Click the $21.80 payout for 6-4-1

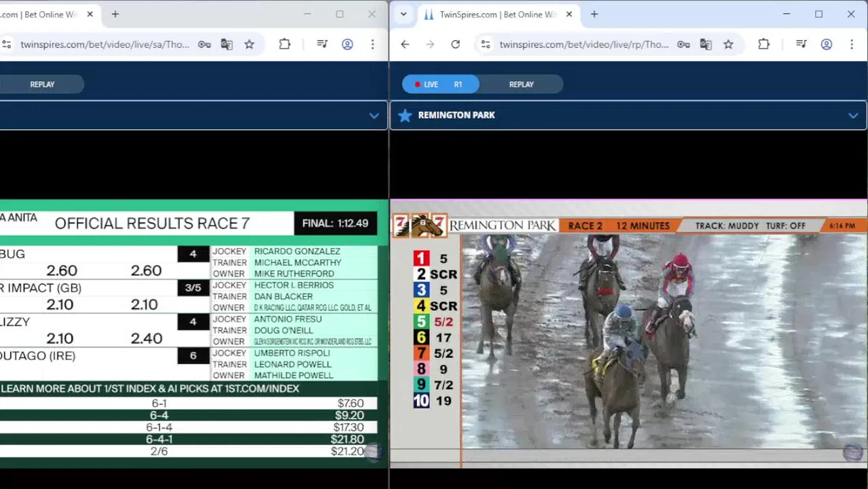[x=347, y=439]
